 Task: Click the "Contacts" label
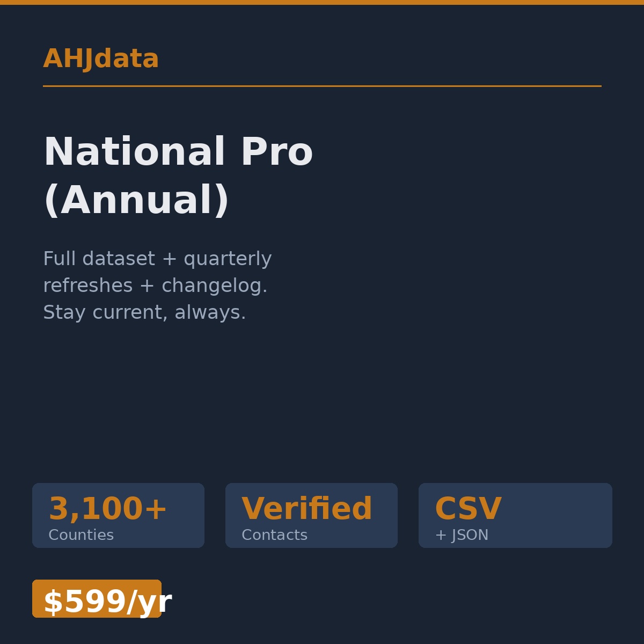[274, 536]
